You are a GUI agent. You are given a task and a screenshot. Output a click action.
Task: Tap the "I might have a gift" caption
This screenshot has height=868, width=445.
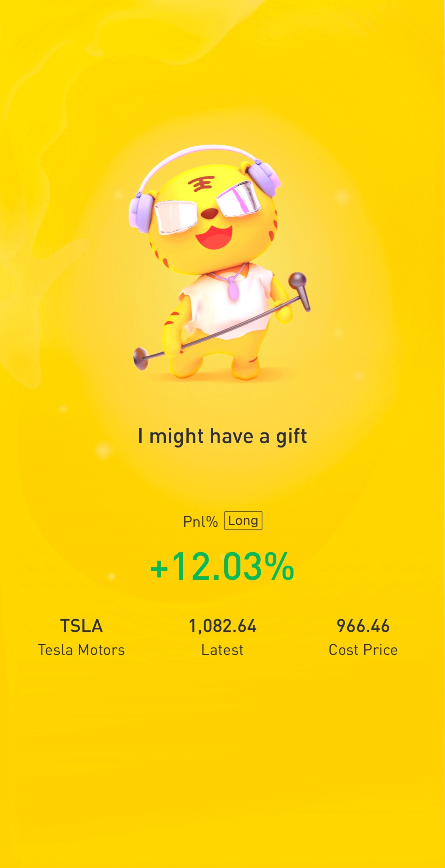coord(222,436)
